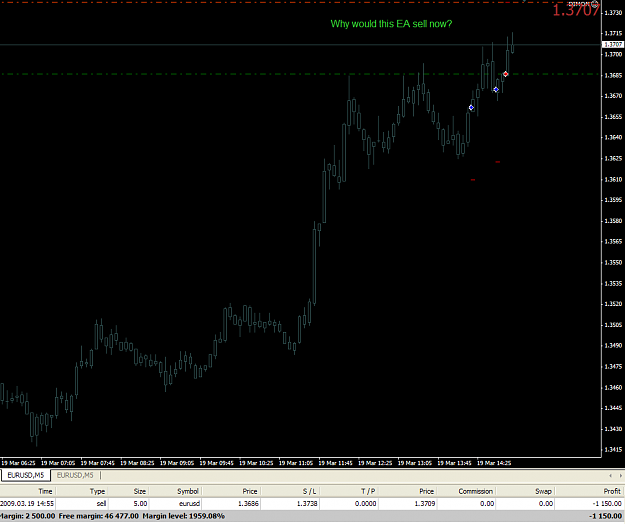Click the eurusd symbol cell
The width and height of the screenshot is (625, 524).
pos(189,504)
